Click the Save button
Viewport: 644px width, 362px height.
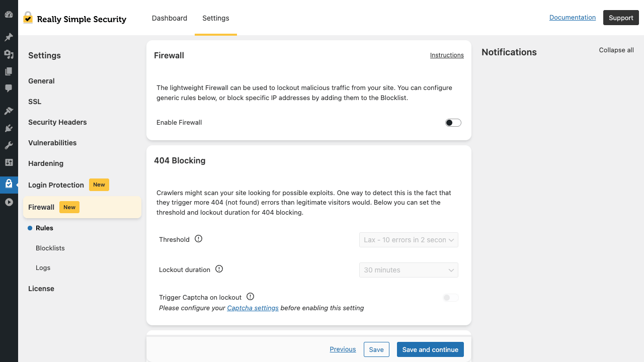point(376,349)
